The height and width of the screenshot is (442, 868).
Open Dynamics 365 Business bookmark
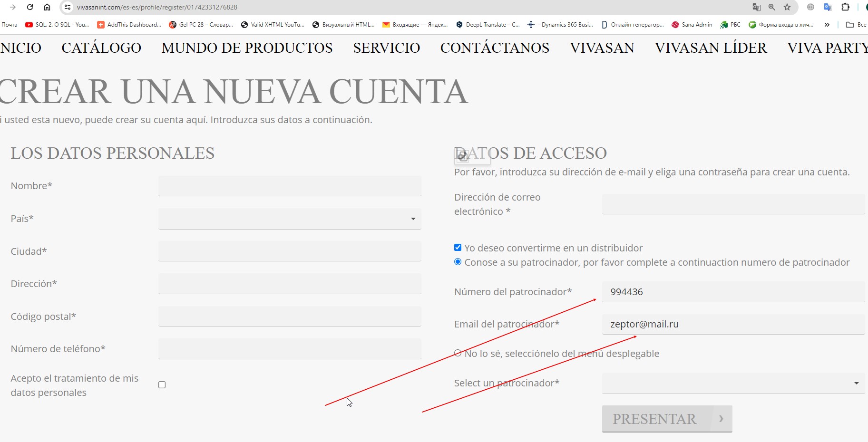[x=560, y=25]
